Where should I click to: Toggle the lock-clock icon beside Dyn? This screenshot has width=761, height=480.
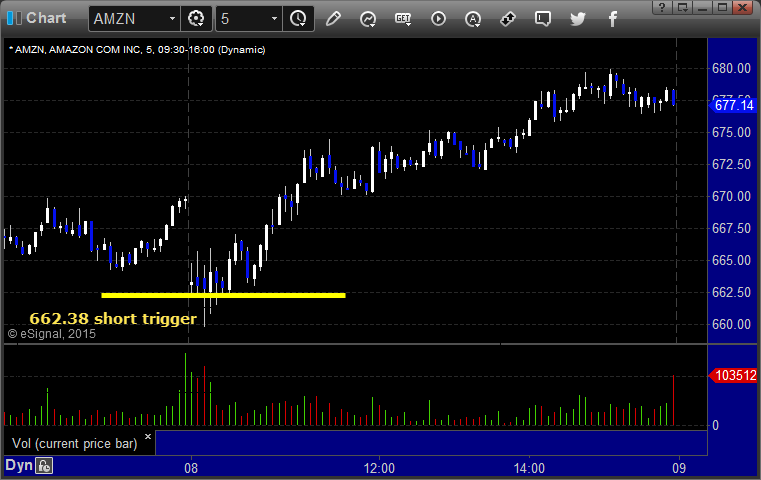tap(44, 466)
